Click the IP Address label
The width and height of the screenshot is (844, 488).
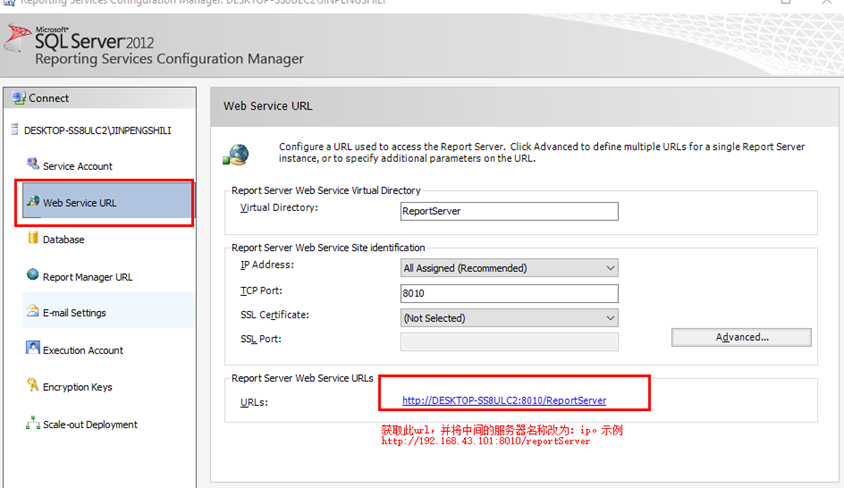coord(267,265)
